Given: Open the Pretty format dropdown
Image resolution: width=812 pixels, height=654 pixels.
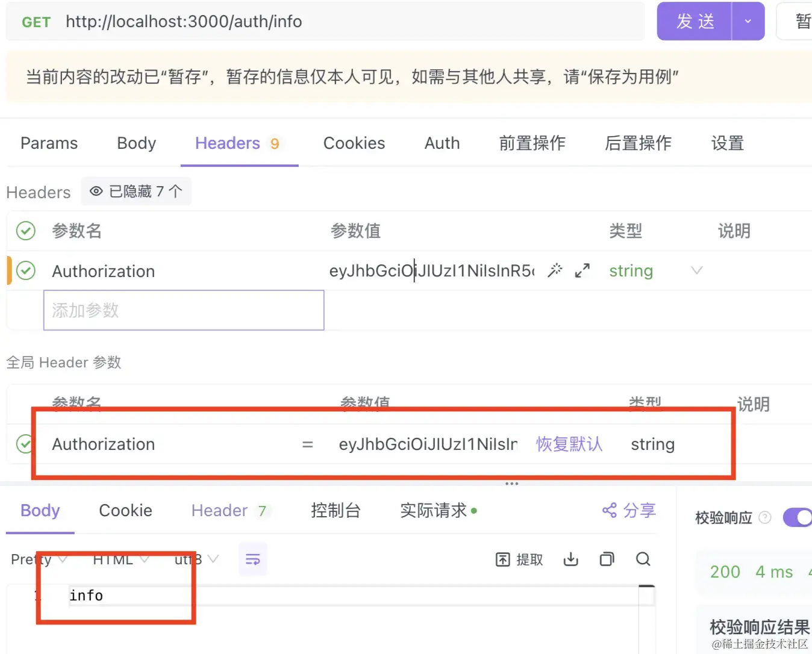Looking at the screenshot, I should 39,559.
